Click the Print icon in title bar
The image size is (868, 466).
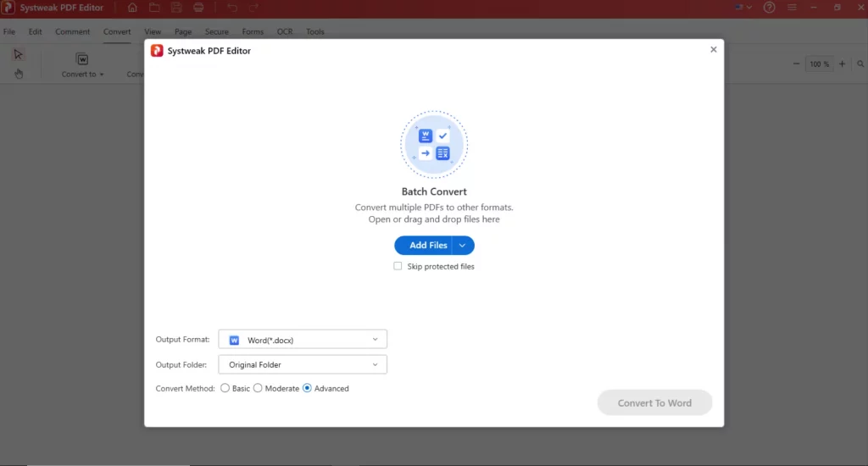tap(198, 8)
